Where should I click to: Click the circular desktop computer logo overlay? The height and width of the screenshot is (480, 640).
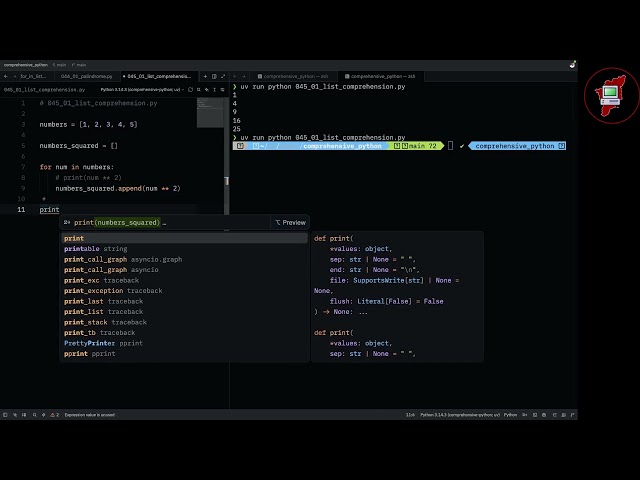point(611,96)
